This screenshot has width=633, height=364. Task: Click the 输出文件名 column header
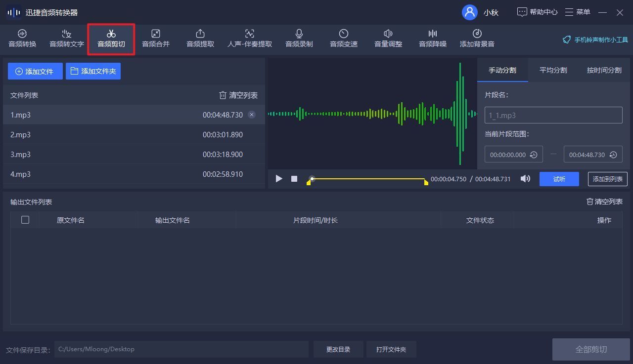point(173,220)
